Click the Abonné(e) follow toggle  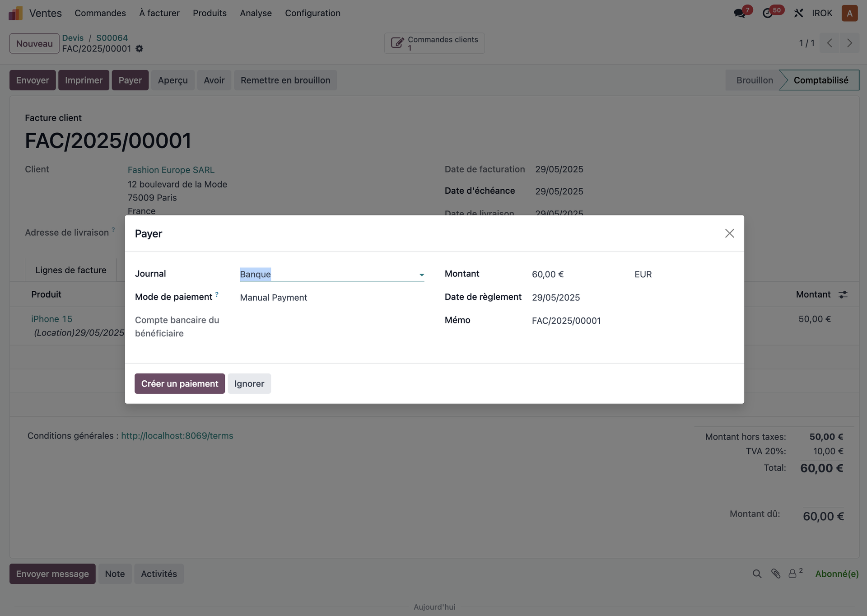coord(837,574)
